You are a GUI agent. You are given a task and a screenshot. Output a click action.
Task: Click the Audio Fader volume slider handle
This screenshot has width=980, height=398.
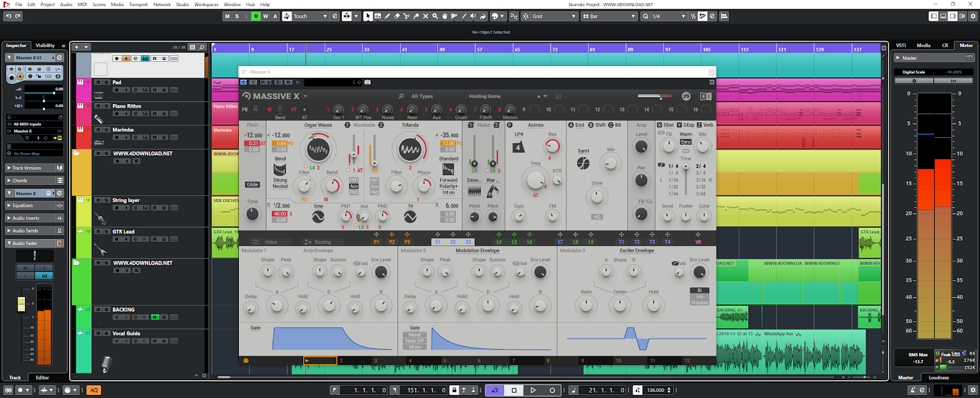click(21, 304)
